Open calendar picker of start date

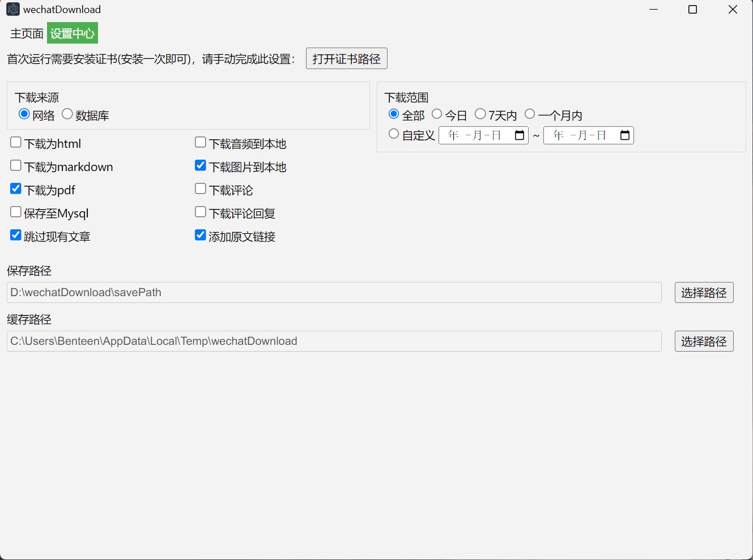click(x=520, y=135)
